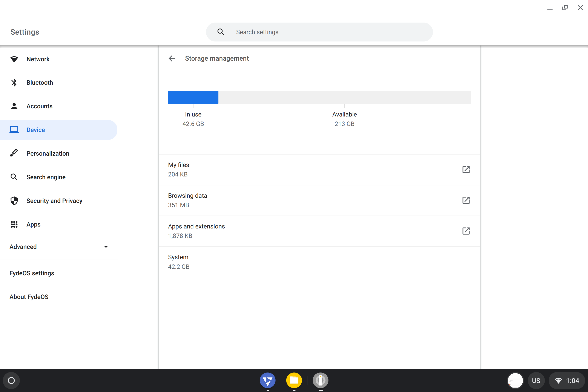
Task: Click the search magnifier icon in settings search bar
Action: pos(221,32)
